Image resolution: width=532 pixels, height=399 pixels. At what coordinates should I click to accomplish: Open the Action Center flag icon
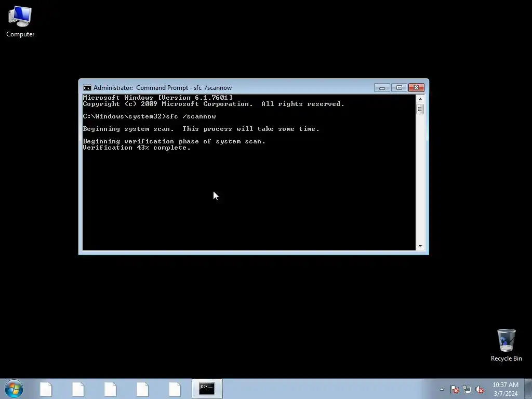pos(455,389)
